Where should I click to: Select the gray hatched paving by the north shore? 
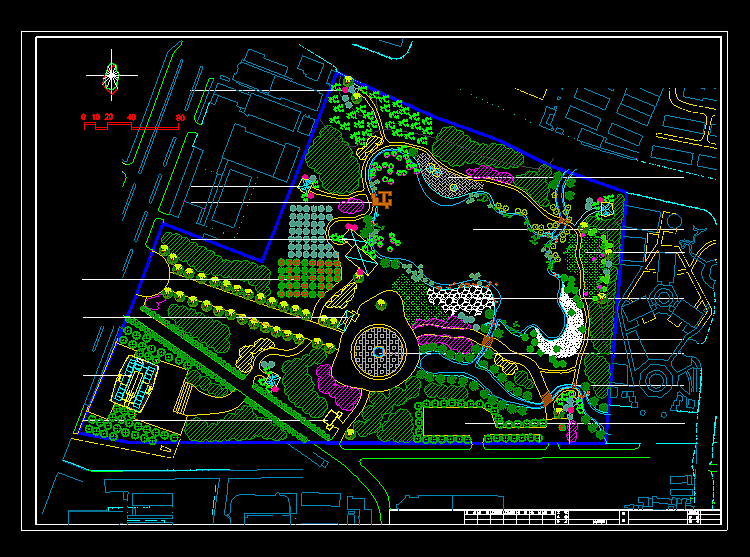tap(445, 176)
